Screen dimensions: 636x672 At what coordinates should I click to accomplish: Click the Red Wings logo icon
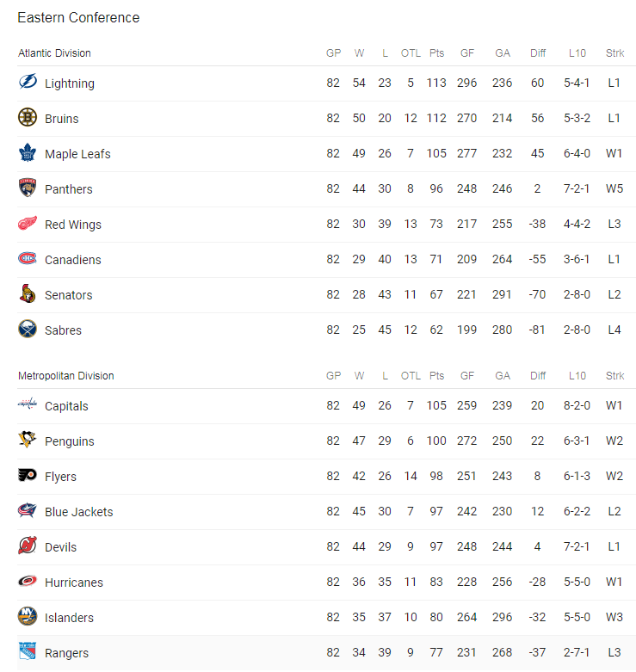click(28, 224)
